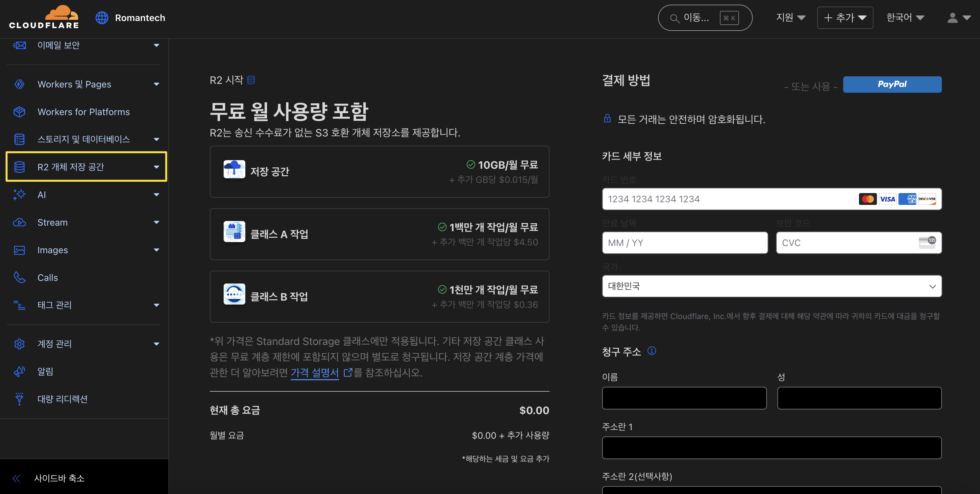Click the Stream cloud play icon
The image size is (980, 494).
point(19,222)
